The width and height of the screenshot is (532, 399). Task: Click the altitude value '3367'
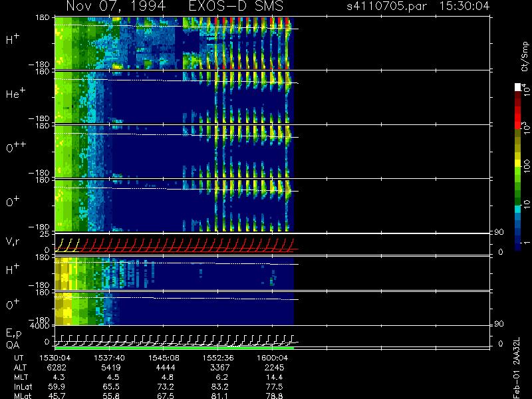220,368
